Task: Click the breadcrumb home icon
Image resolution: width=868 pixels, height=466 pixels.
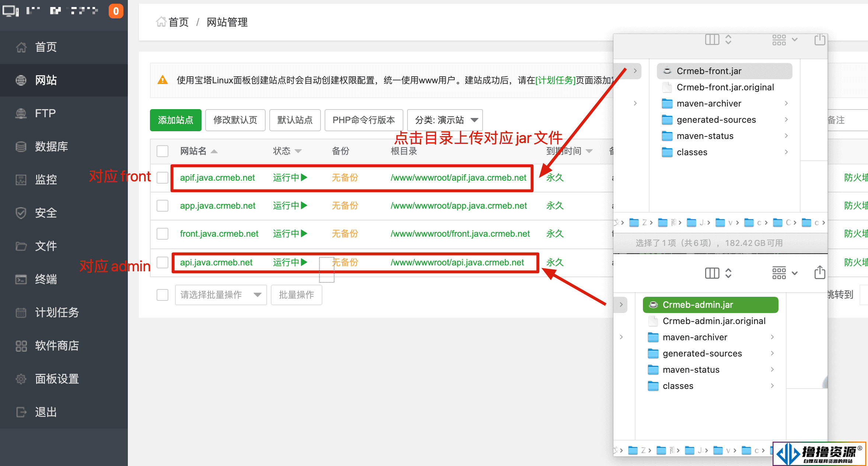Action: click(161, 22)
